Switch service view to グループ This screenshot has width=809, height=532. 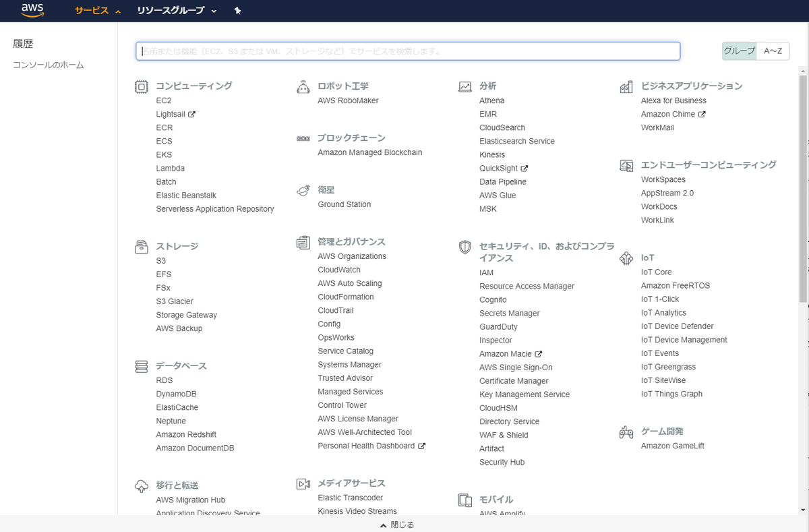pyautogui.click(x=739, y=51)
